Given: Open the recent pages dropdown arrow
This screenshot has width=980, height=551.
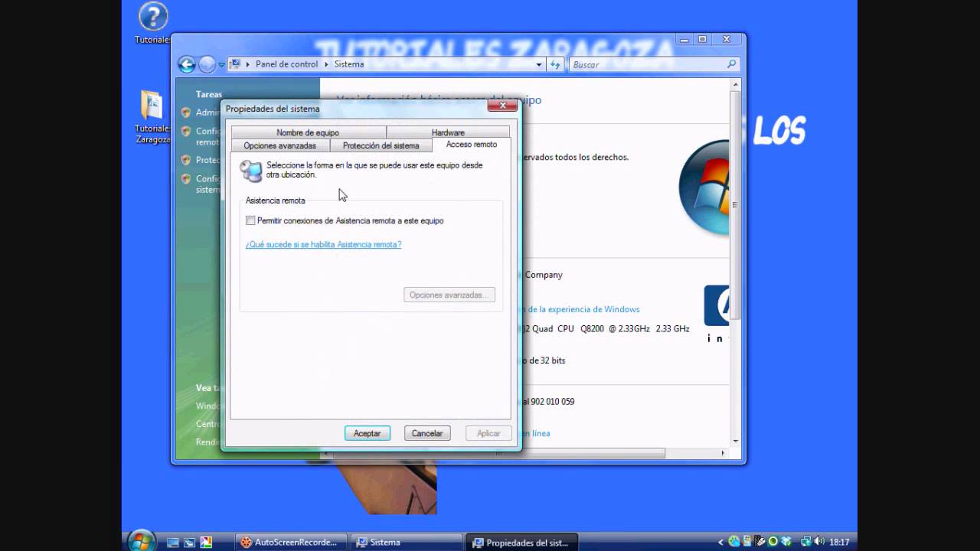Looking at the screenshot, I should pyautogui.click(x=222, y=65).
